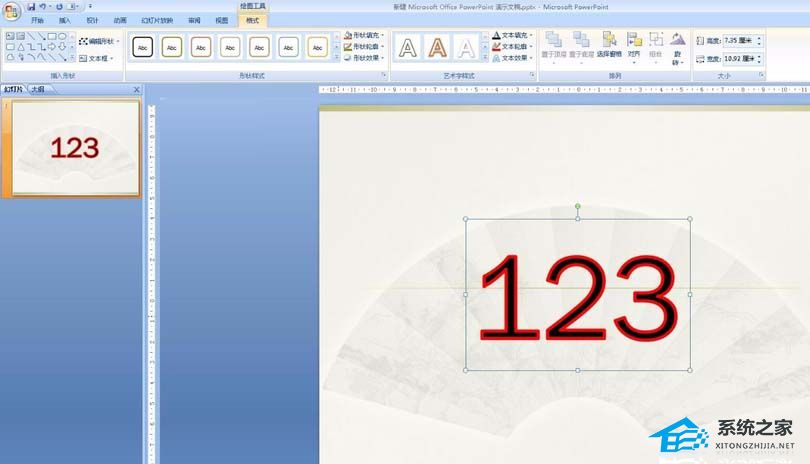This screenshot has height=464, width=810.
Task: Open the Office button menu
Action: (11, 10)
